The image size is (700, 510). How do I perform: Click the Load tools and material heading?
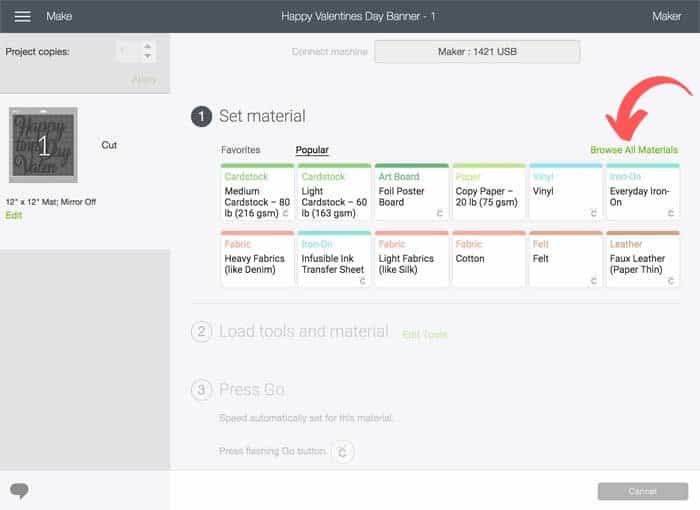click(304, 331)
